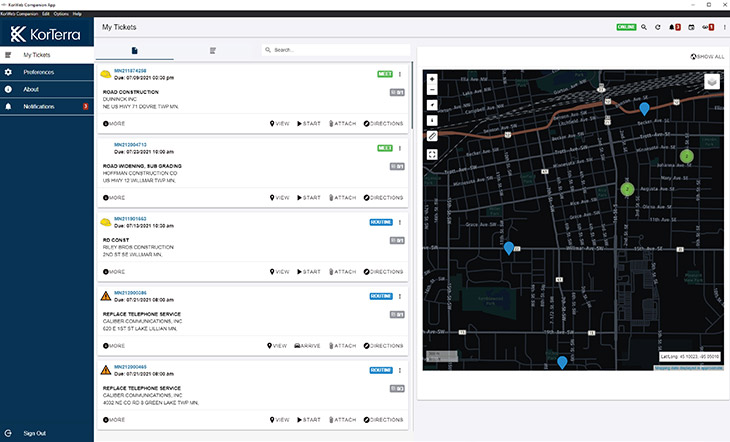The height and width of the screenshot is (442, 730).
Task: Switch to the list view tab
Action: tap(213, 50)
